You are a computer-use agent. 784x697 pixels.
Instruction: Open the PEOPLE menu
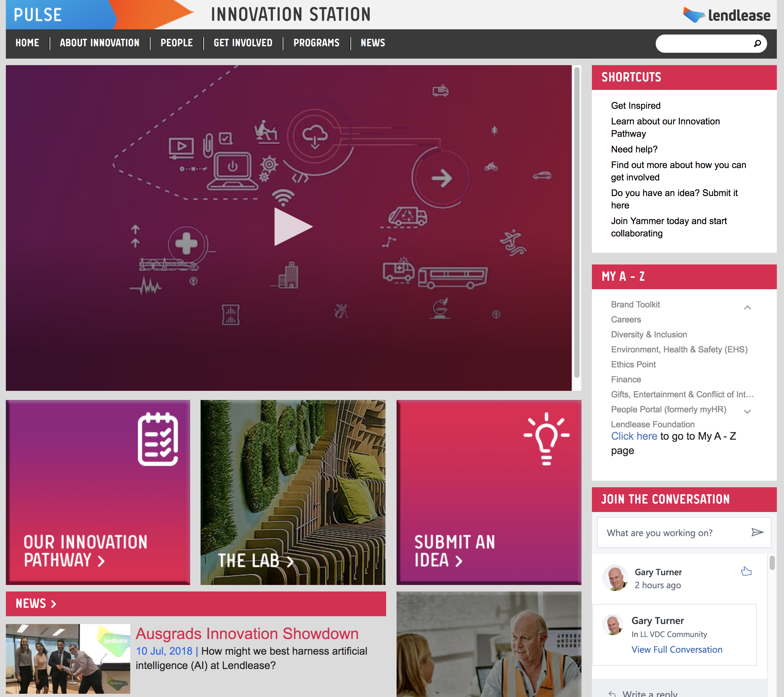(x=177, y=43)
